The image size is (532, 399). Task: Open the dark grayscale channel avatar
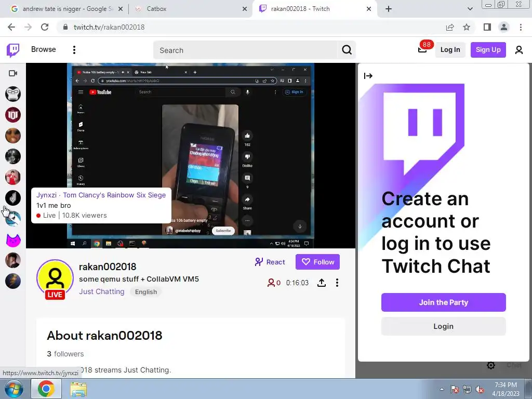tap(13, 156)
